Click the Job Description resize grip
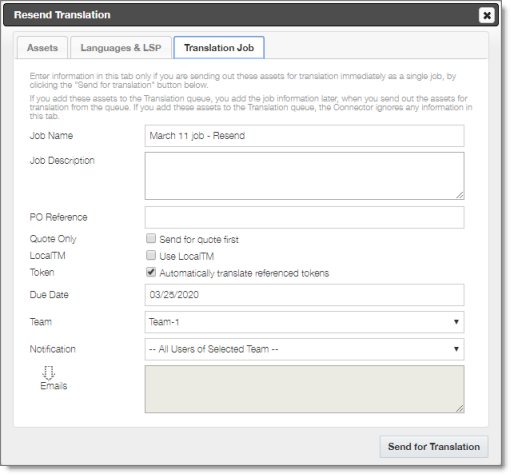This screenshot has width=511, height=475. [x=460, y=195]
